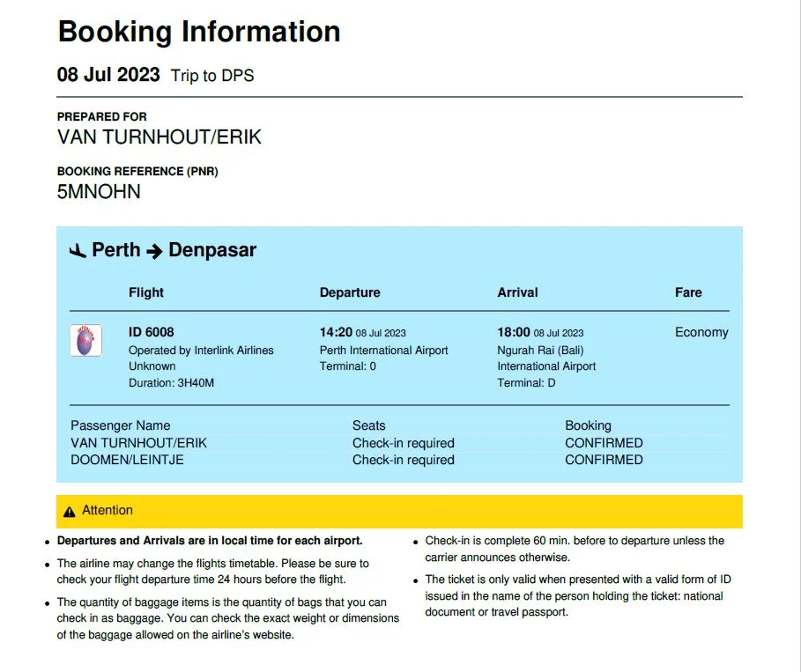The image size is (801, 672).
Task: Click the Arrival column header
Action: (x=517, y=292)
